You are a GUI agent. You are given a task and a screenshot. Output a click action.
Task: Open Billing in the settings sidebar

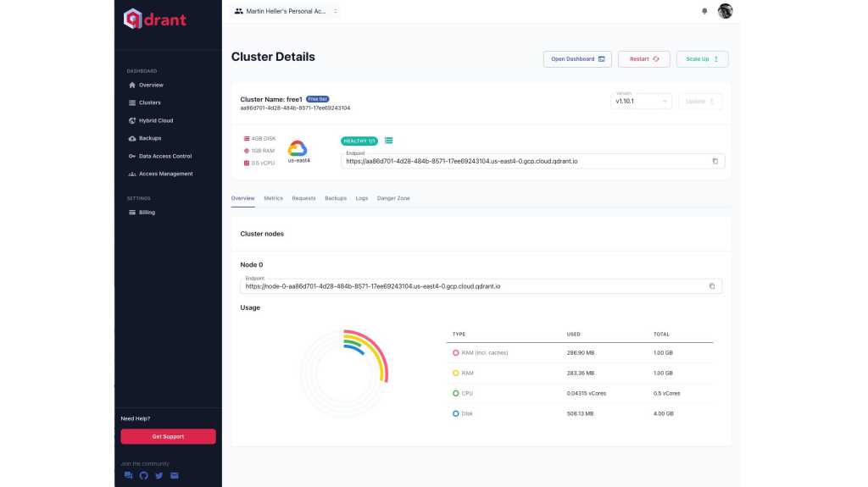[147, 213]
